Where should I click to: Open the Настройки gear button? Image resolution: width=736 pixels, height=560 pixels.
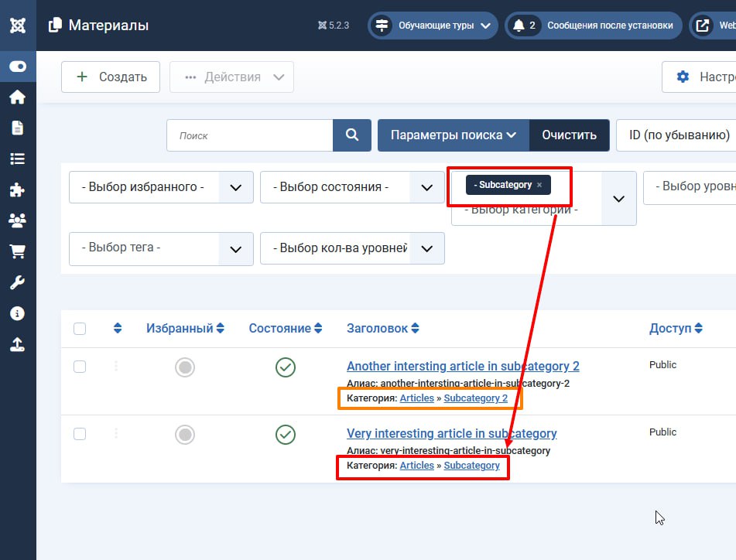(699, 77)
